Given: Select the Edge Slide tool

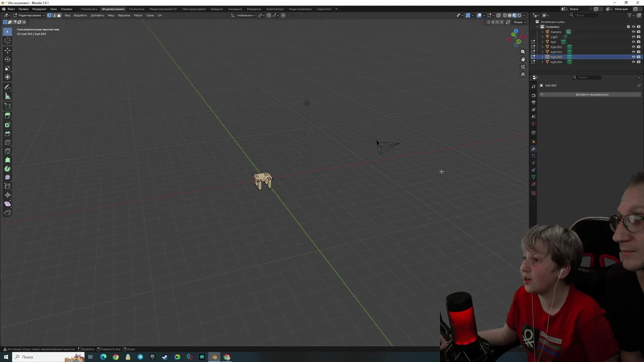Looking at the screenshot, I should pyautogui.click(x=8, y=186).
